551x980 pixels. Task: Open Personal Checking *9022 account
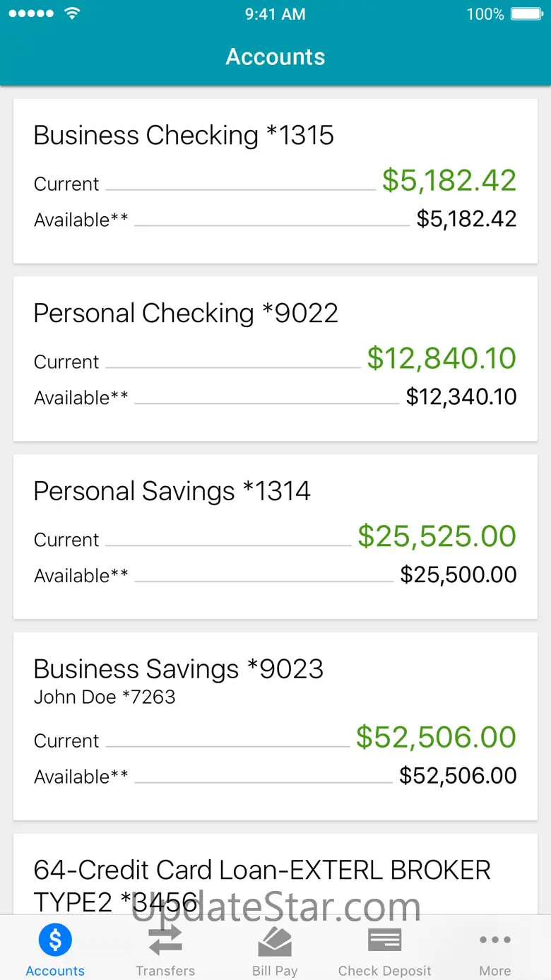click(275, 359)
